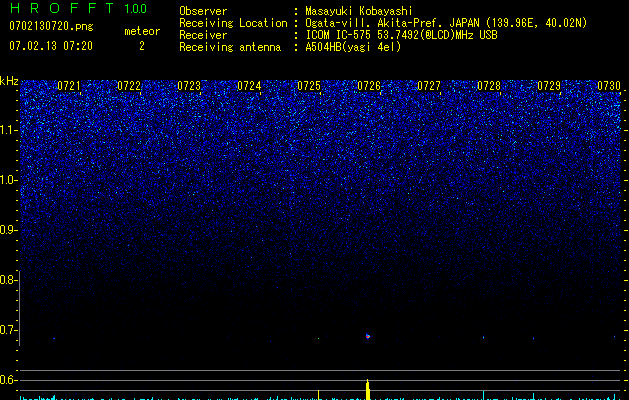Click the 0.6 kHz axis label
The height and width of the screenshot is (400, 629).
(x=8, y=380)
